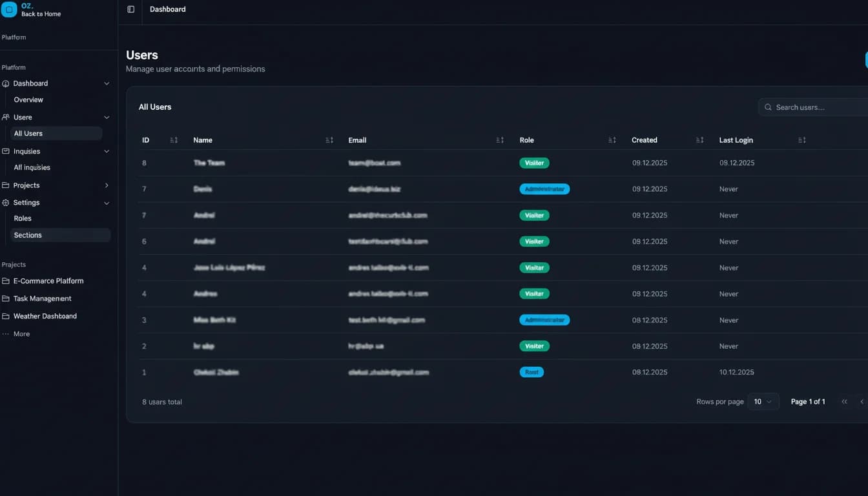This screenshot has height=496, width=868.
Task: Click the Weather Dashboard project icon
Action: (6, 316)
